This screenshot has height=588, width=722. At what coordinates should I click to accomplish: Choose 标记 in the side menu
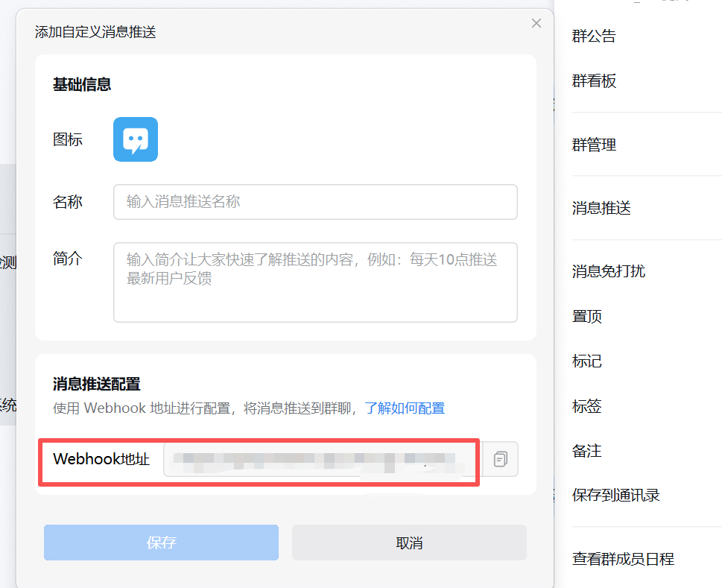(586, 361)
